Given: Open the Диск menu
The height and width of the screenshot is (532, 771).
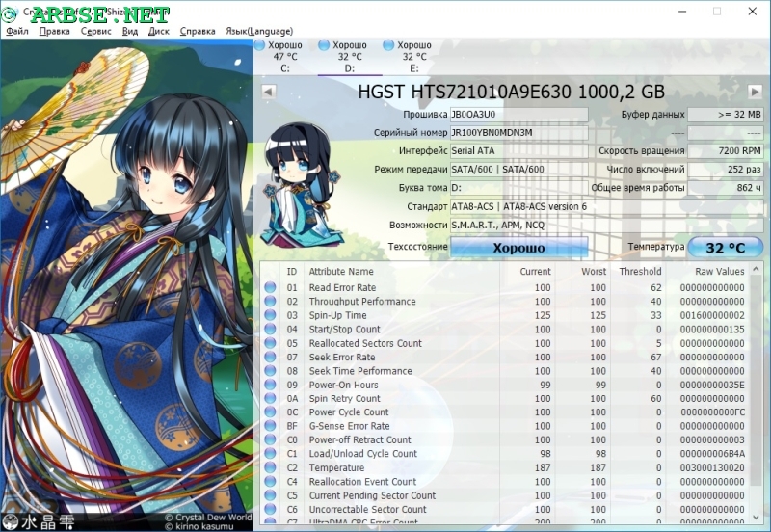Looking at the screenshot, I should (x=159, y=31).
